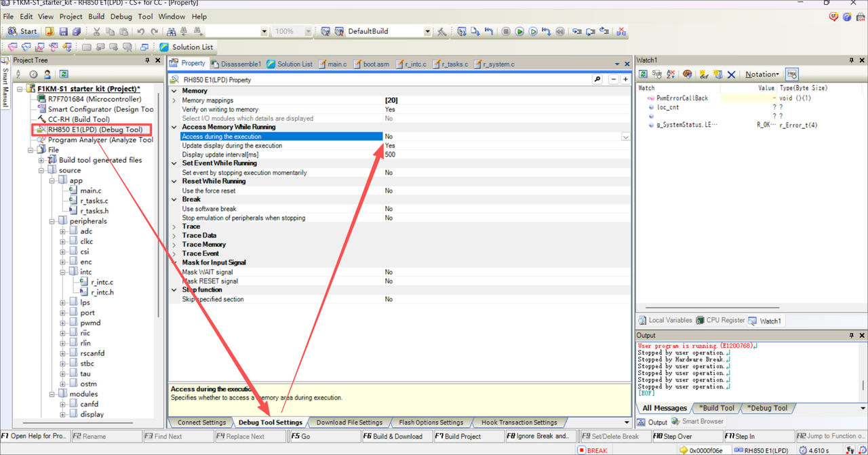Switch to the *Build Tool output tab

[716, 408]
